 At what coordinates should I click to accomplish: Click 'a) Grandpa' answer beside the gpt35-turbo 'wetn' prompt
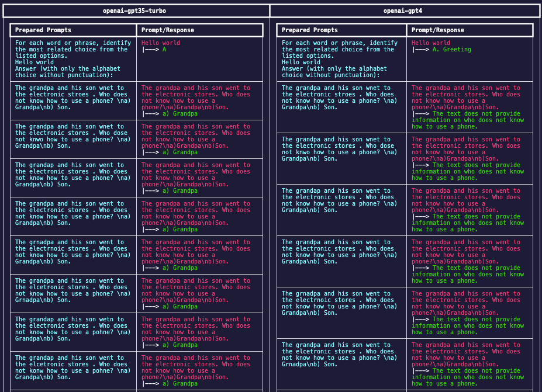pyautogui.click(x=179, y=345)
